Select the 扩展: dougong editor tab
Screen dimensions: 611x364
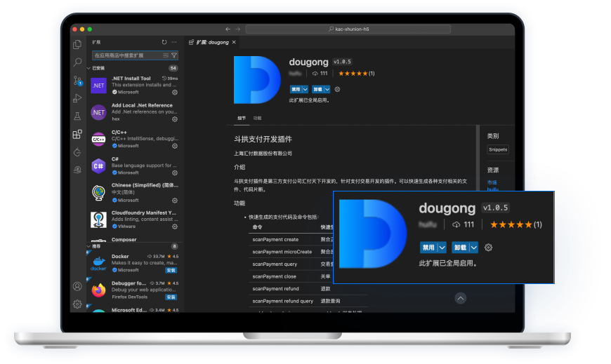[x=212, y=42]
